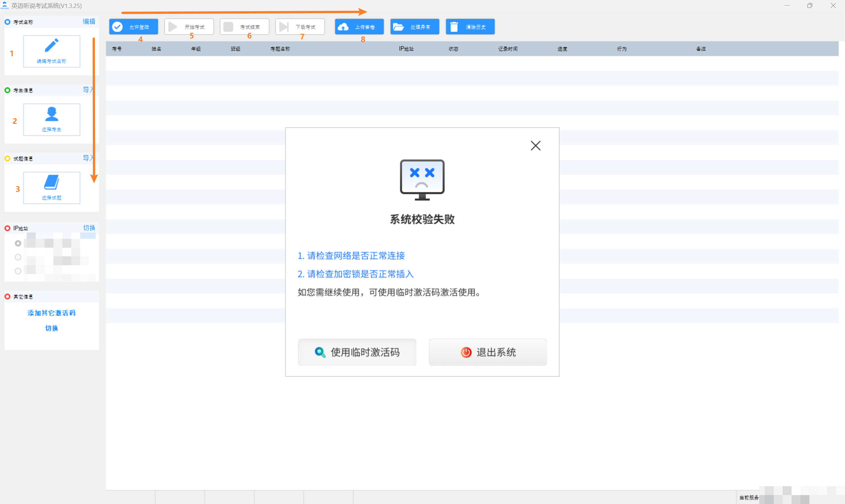Click the 姓名 column header
This screenshot has height=504, width=845.
pyautogui.click(x=156, y=49)
